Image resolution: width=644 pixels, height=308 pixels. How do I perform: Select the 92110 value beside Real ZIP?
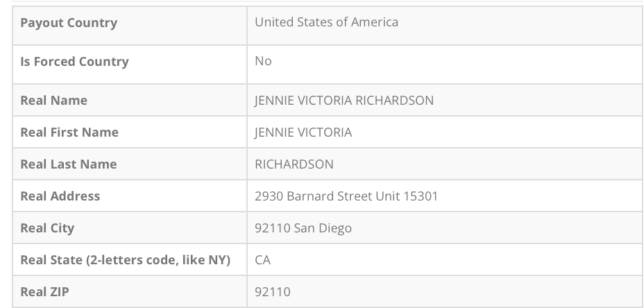coord(273,292)
